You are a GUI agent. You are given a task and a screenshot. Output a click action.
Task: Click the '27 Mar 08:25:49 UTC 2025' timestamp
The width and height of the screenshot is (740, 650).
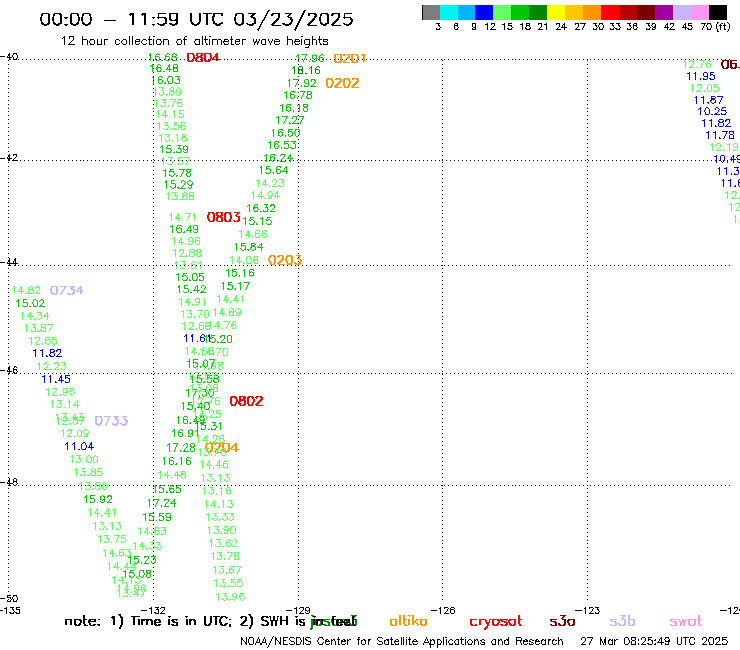coord(654,642)
